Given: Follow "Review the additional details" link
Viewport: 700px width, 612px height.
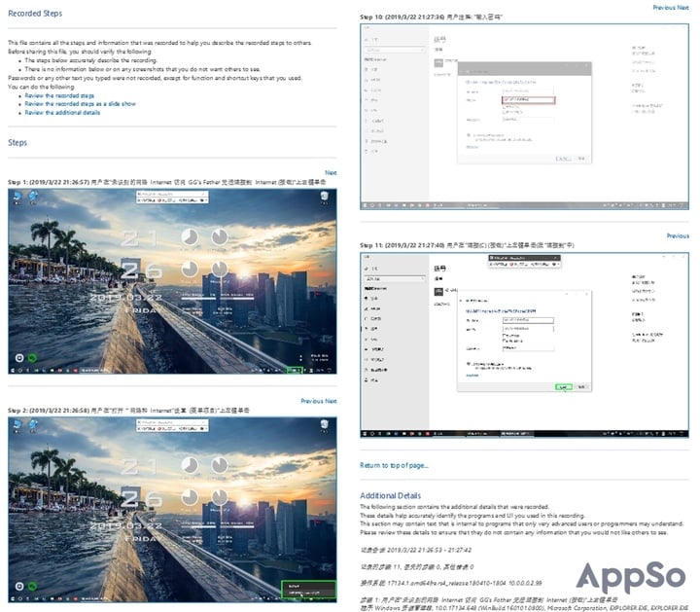Looking at the screenshot, I should (62, 112).
